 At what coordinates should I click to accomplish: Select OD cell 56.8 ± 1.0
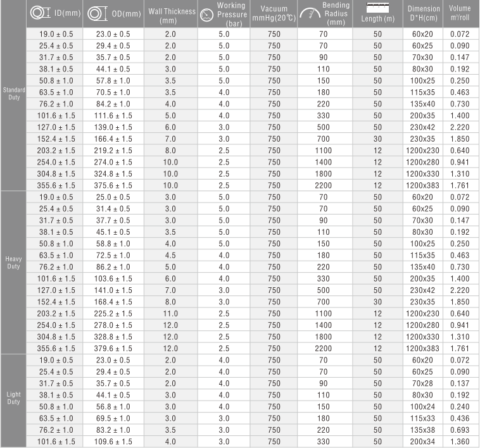click(113, 407)
